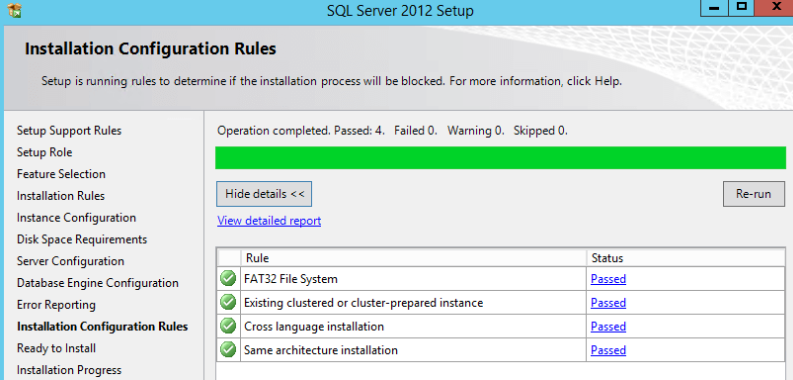The image size is (793, 380).
Task: Select the Error Reporting step
Action: point(56,305)
